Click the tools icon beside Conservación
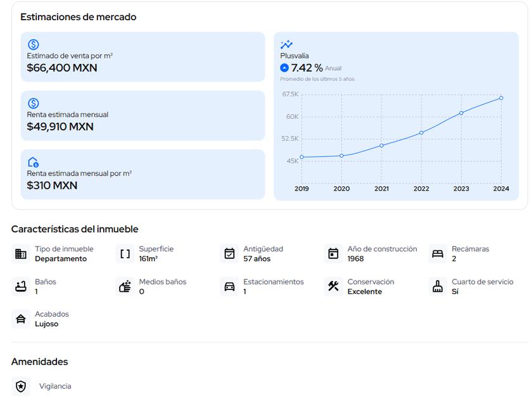This screenshot has height=399, width=532. coord(334,286)
